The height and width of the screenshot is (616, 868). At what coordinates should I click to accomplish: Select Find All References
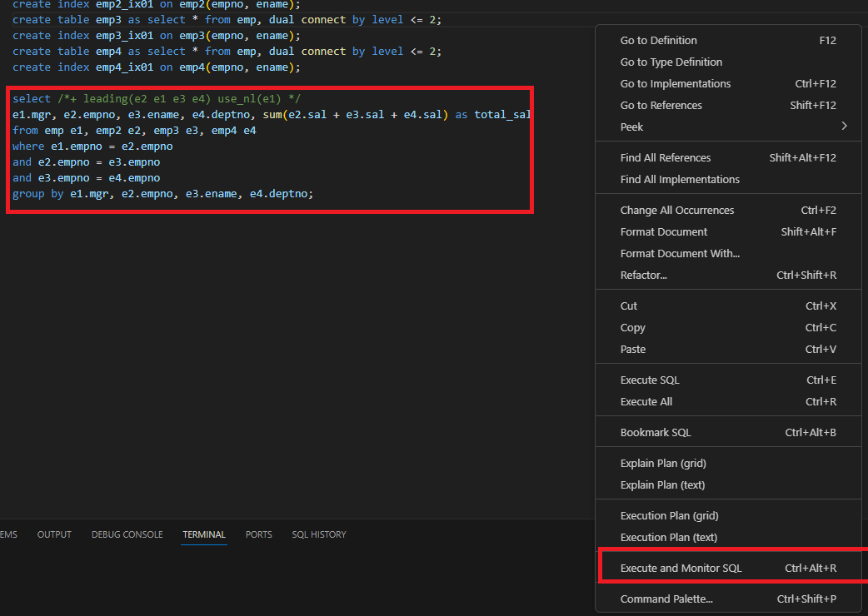(x=728, y=157)
